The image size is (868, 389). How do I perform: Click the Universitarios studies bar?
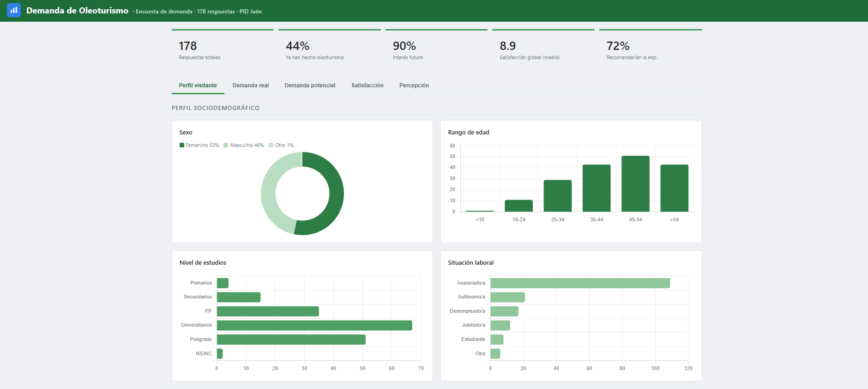[314, 325]
